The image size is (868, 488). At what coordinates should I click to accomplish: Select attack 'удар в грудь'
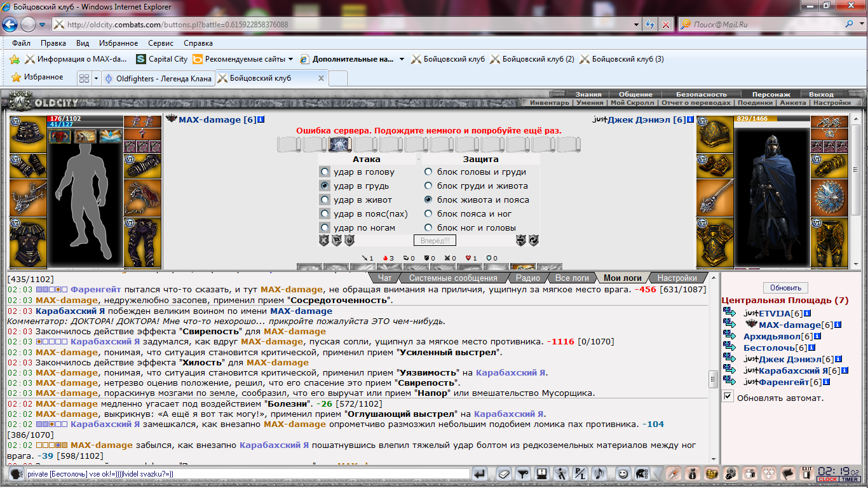pyautogui.click(x=325, y=186)
